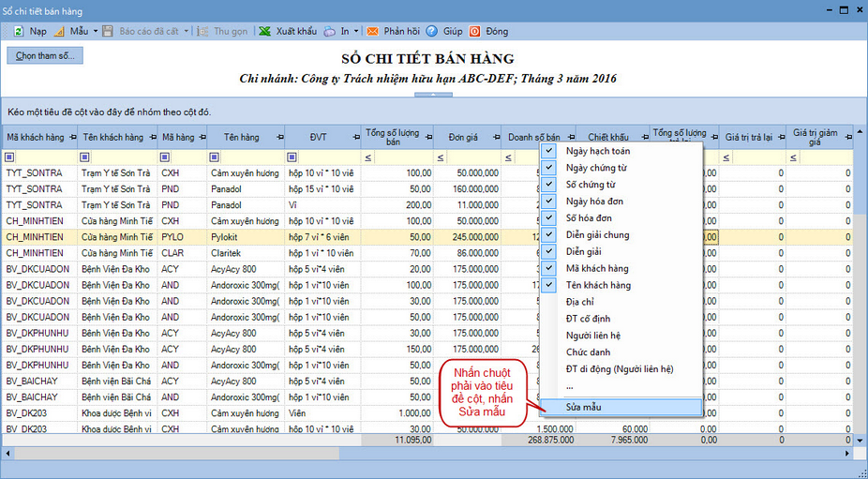Open Giúp help question-mark icon
The height and width of the screenshot is (479, 868).
[x=432, y=32]
